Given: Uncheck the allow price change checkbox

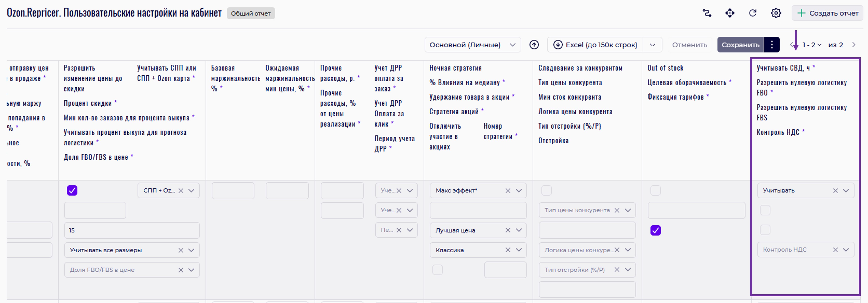Looking at the screenshot, I should pyautogui.click(x=72, y=191).
